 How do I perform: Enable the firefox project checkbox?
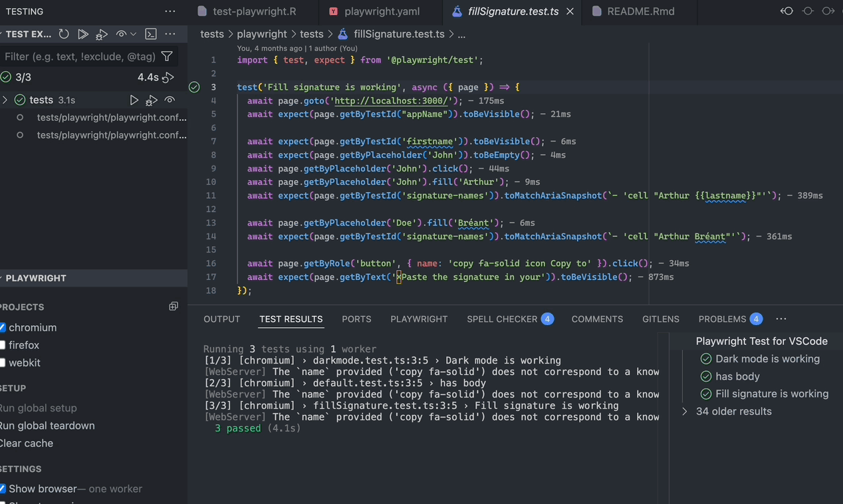click(3, 345)
